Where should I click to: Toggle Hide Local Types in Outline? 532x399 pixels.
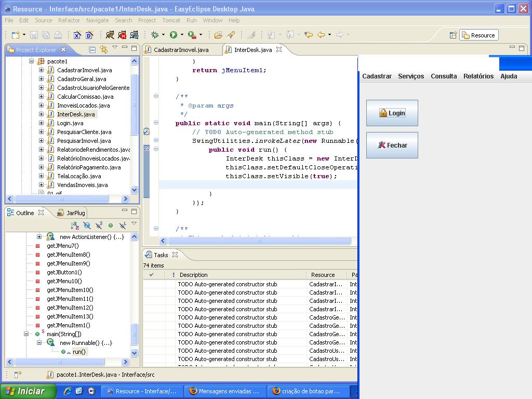click(123, 225)
